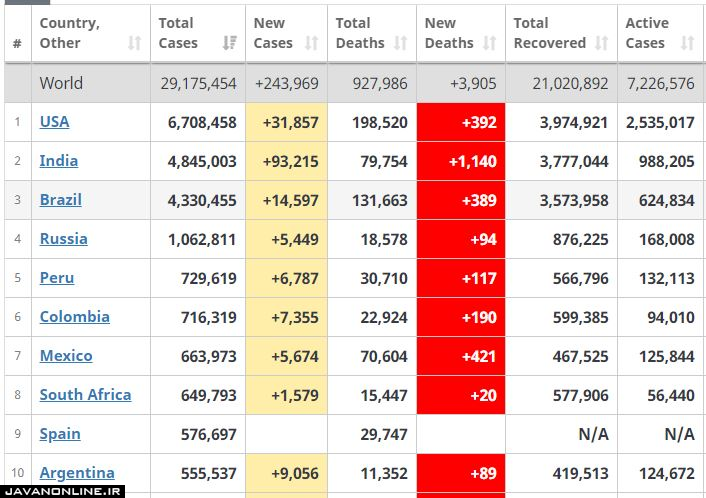Open the Russia country link
706x498 pixels.
(63, 239)
